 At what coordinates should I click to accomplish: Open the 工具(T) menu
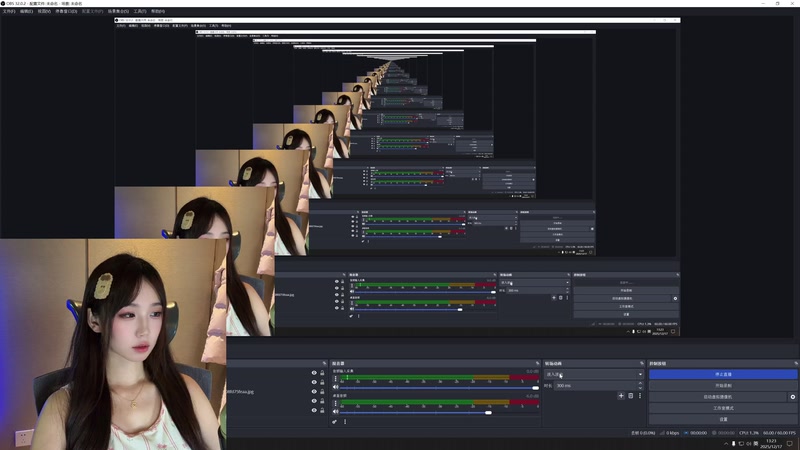click(140, 11)
